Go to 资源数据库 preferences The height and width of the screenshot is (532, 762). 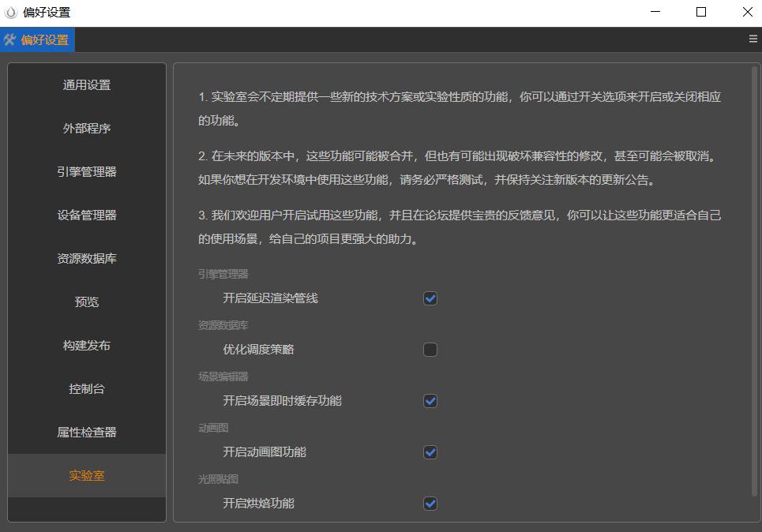click(x=86, y=258)
